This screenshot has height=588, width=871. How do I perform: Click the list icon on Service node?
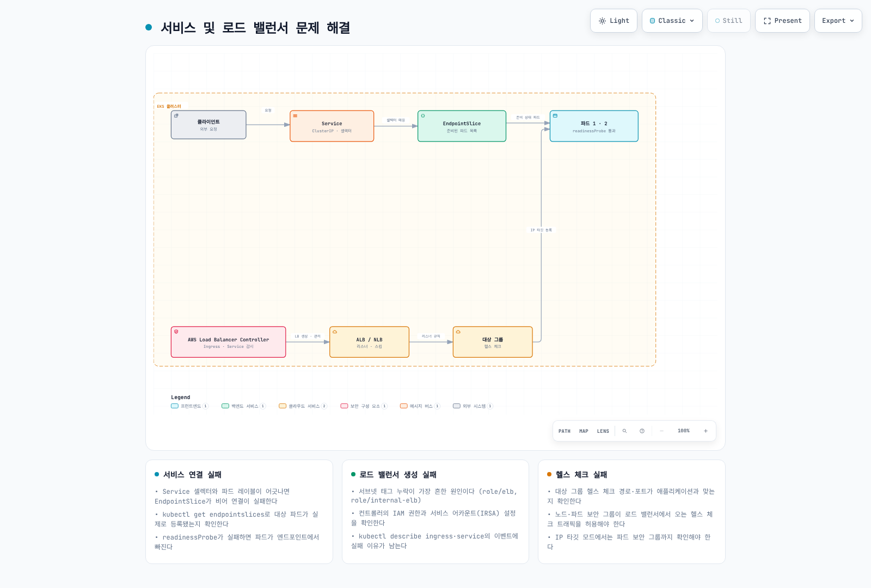pyautogui.click(x=295, y=116)
